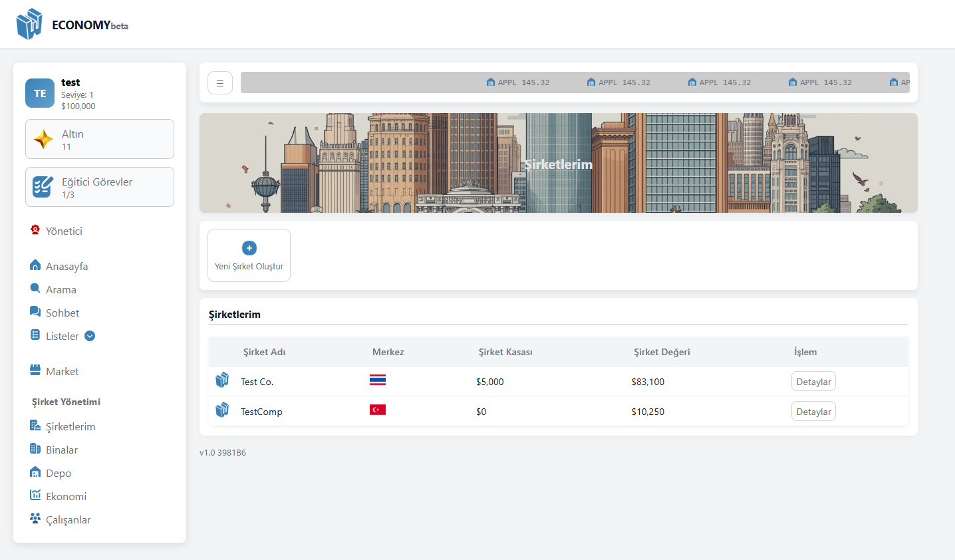Expand the Listeler dropdown chevron
This screenshot has width=955, height=560.
point(90,336)
